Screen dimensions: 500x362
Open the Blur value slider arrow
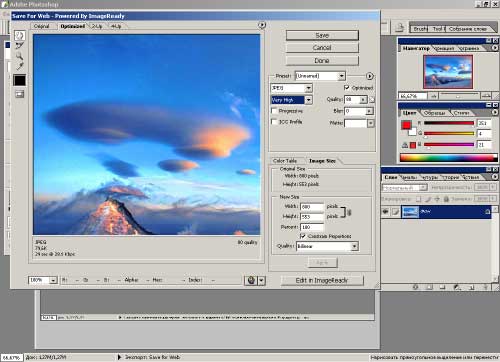pos(369,111)
